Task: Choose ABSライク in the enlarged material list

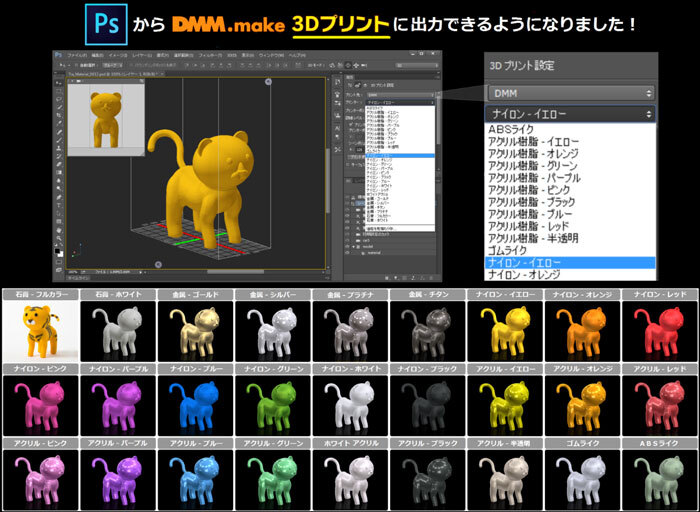Action: 570,129
